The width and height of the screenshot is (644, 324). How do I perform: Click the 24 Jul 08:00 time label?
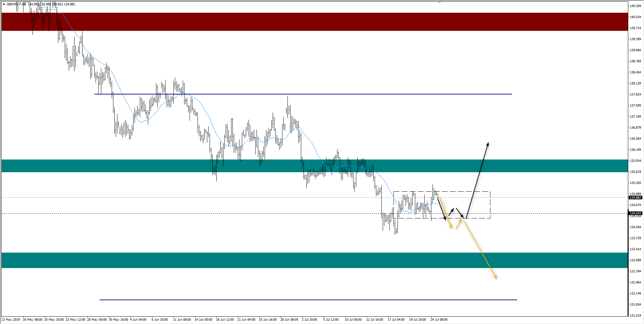(439, 320)
